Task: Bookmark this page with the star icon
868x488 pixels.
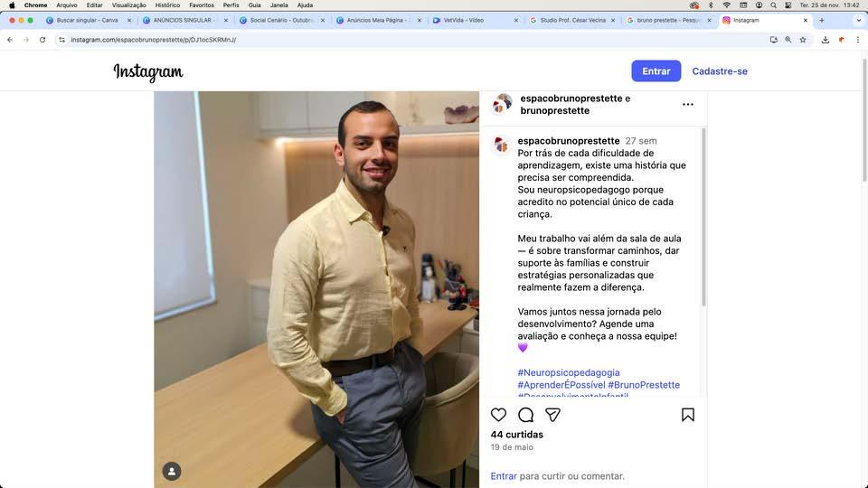Action: [x=803, y=40]
